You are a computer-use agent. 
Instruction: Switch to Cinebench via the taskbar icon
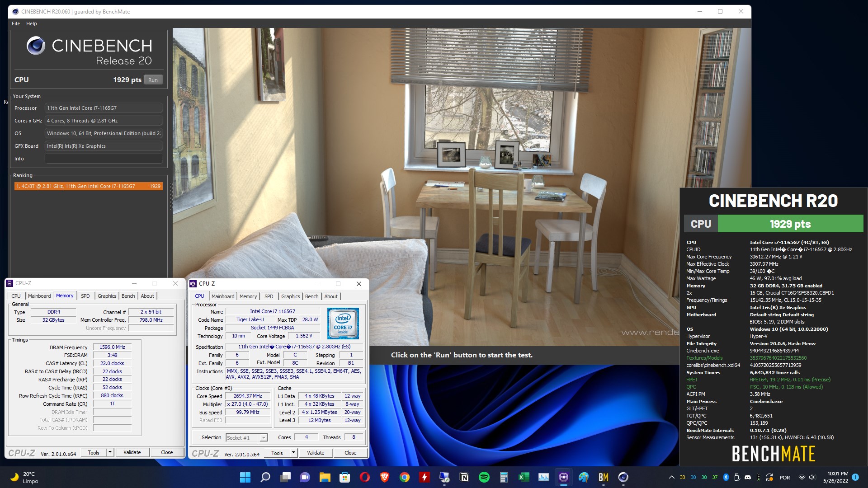(623, 477)
